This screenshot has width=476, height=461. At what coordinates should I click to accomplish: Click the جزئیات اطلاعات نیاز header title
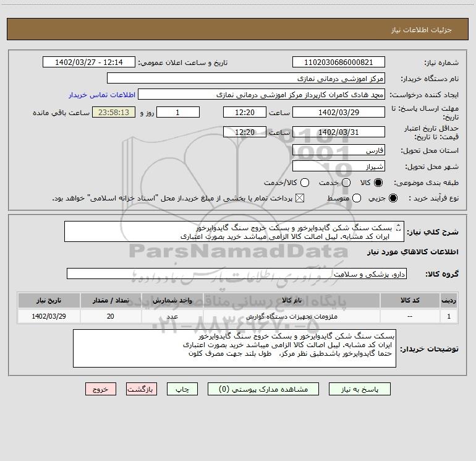pos(421,30)
